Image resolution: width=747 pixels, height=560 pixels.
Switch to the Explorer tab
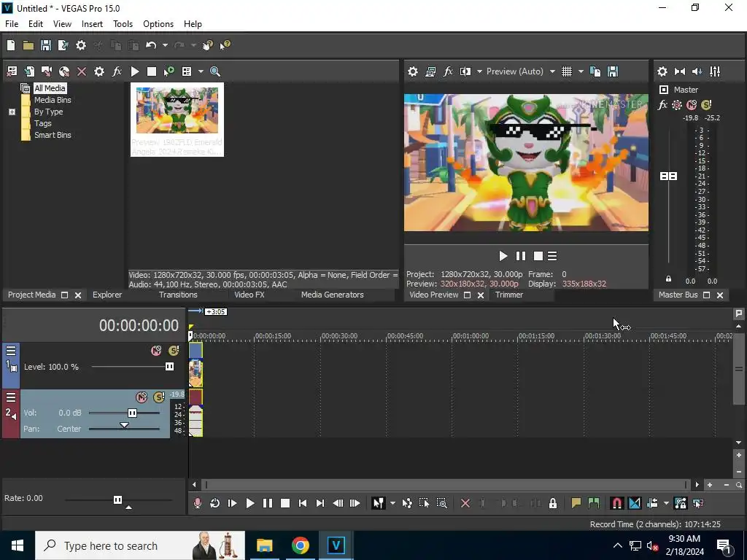[x=107, y=295]
